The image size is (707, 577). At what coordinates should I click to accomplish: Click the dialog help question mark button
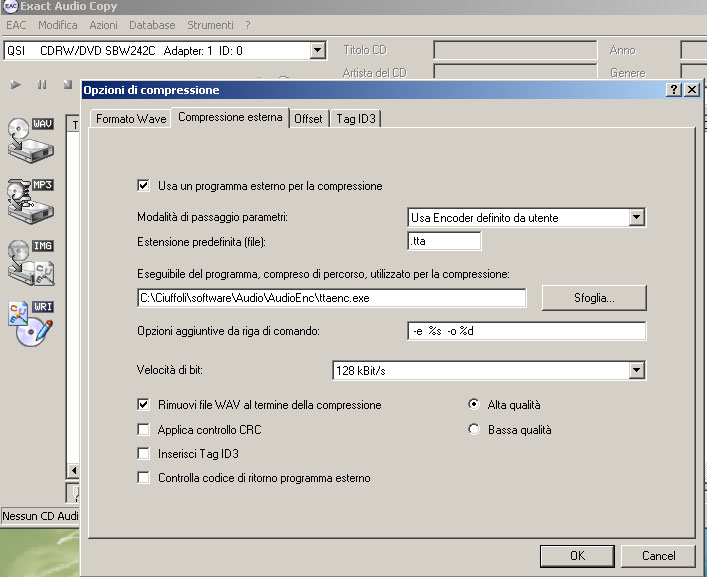tap(674, 89)
